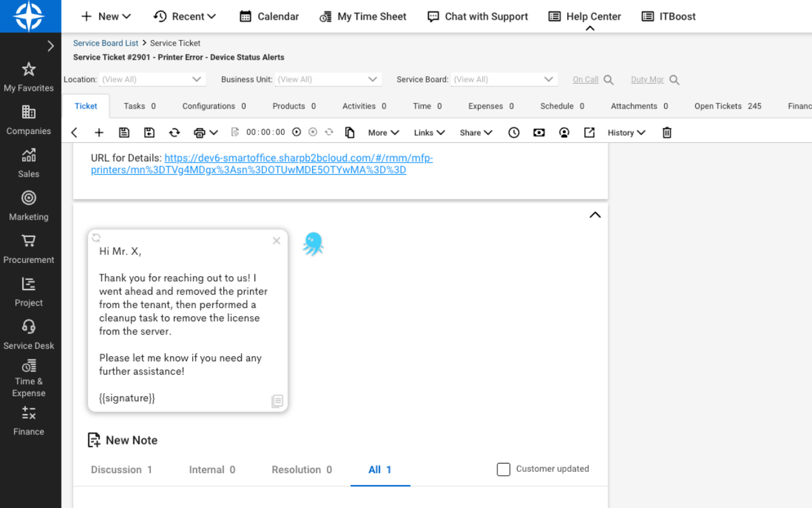Open the Finance module in the sidebar
The image size is (812, 508).
(29, 422)
